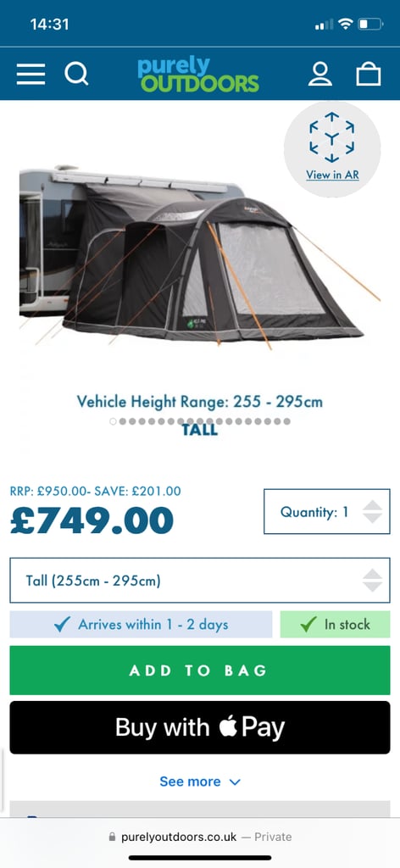Tap the View in AR link text
Viewport: 400px width, 868px height.
coord(332,175)
